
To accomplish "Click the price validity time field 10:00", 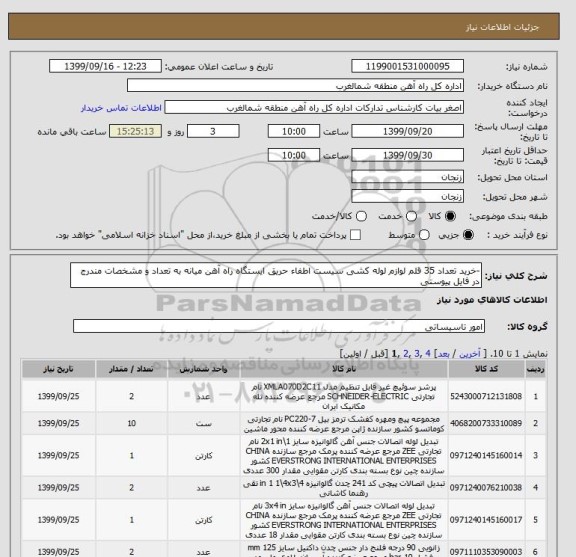I will [294, 155].
